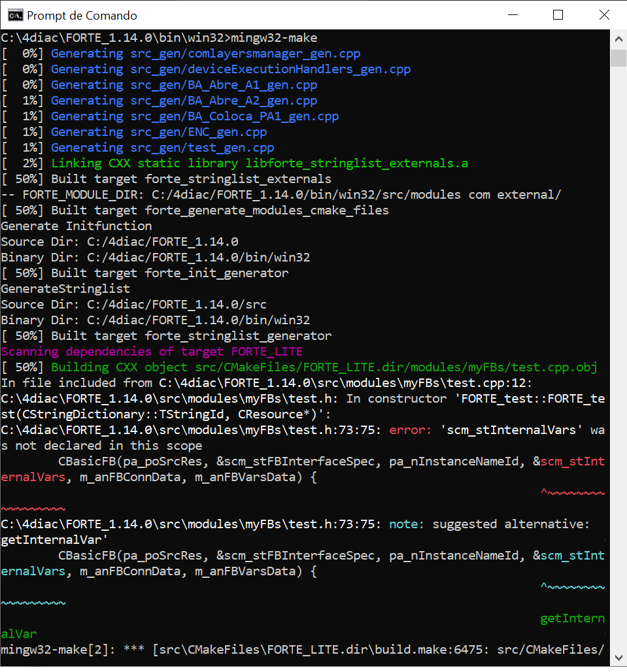
Task: Click 'Building CXX object' green line
Action: [299, 367]
